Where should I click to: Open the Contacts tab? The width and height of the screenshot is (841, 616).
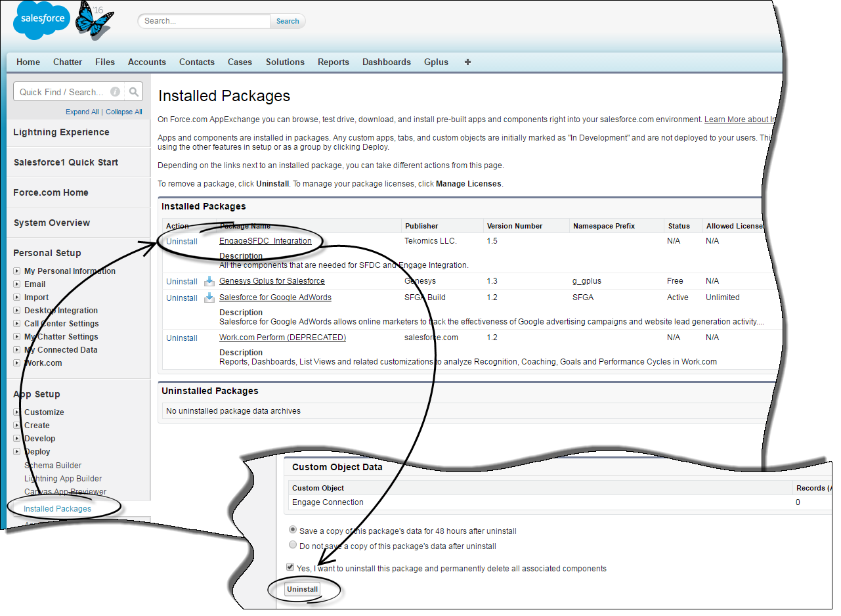(197, 62)
